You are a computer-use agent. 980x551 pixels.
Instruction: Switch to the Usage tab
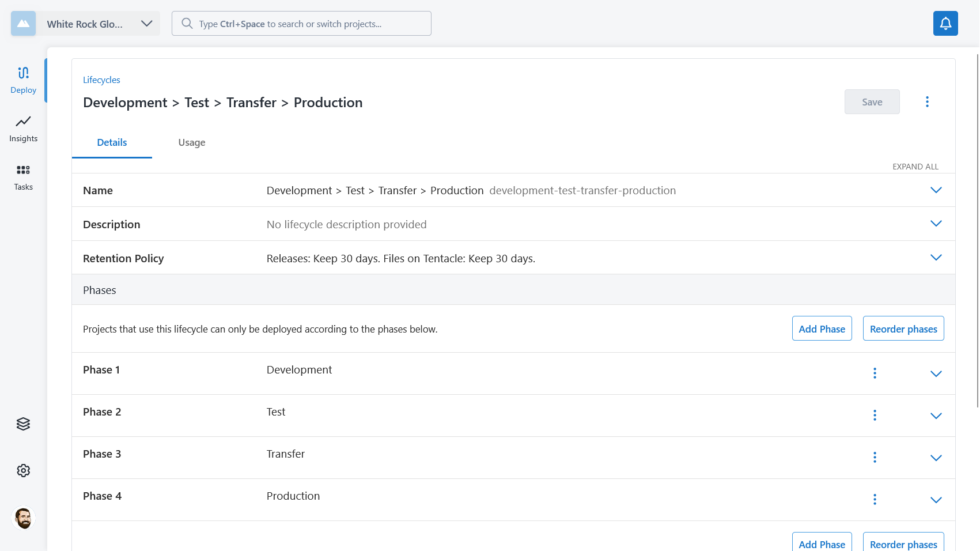point(192,142)
